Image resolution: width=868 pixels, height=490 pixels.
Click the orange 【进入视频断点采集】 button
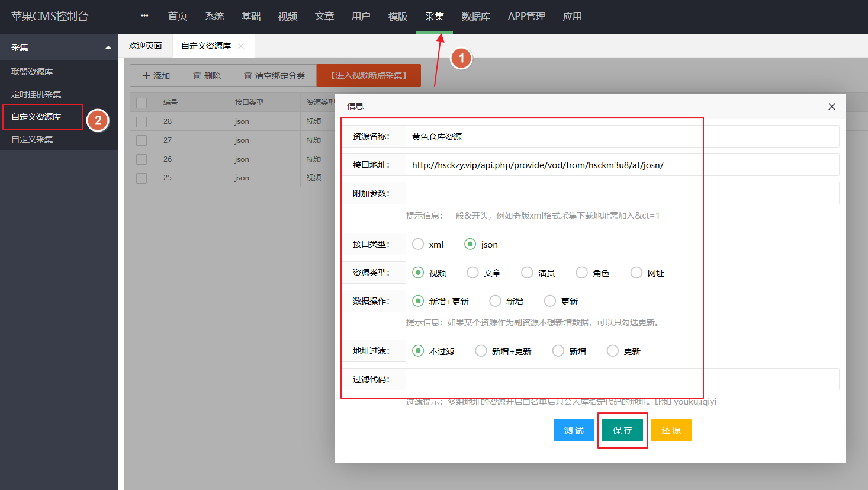coord(368,76)
